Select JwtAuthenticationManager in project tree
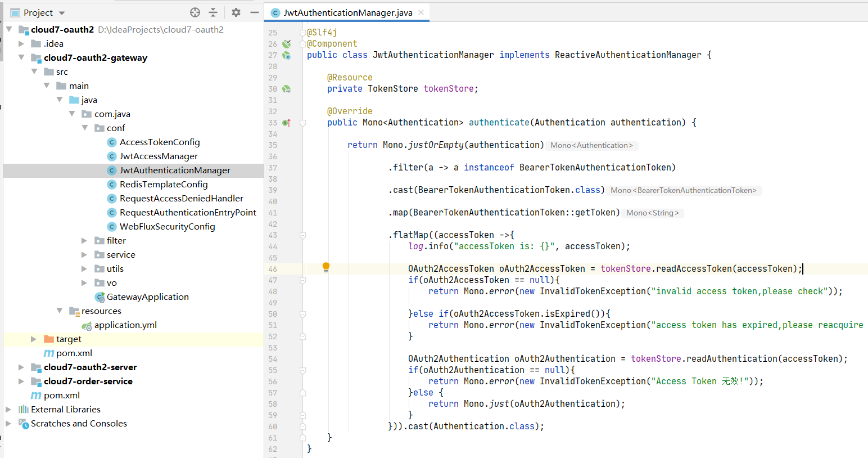The width and height of the screenshot is (868, 458). tap(175, 170)
